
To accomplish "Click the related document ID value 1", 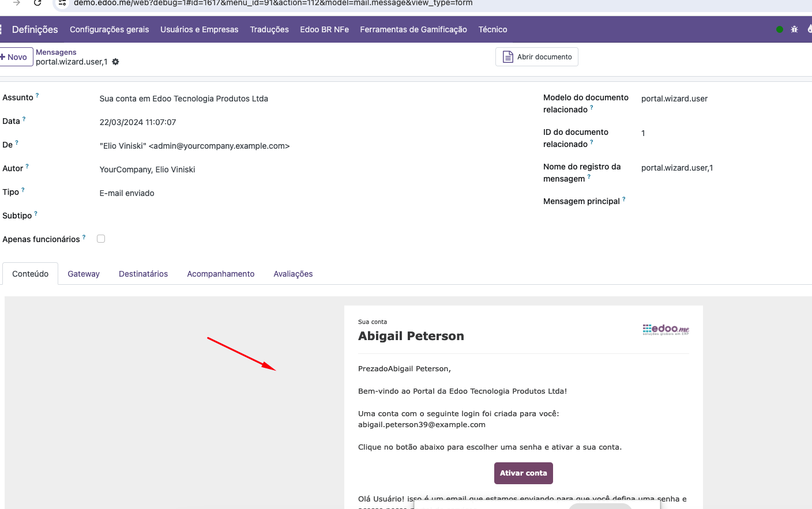I will tap(643, 133).
